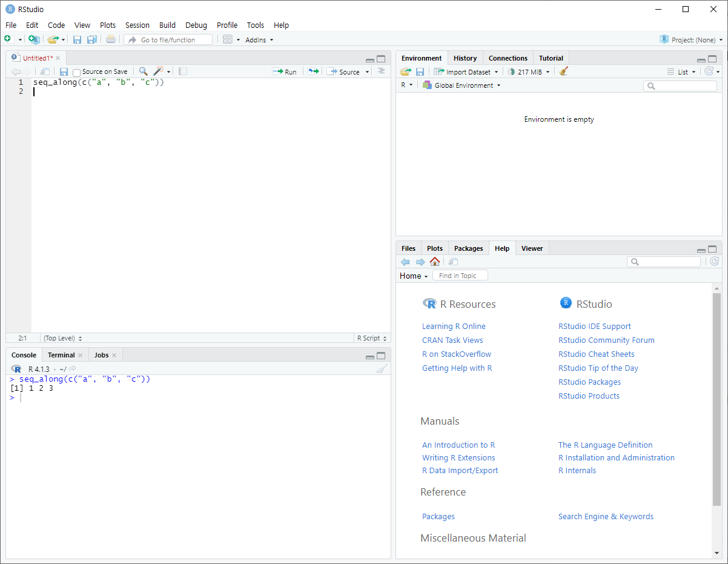Screen dimensions: 728x564
Task: Click the Environment pane search box
Action: pyautogui.click(x=680, y=86)
